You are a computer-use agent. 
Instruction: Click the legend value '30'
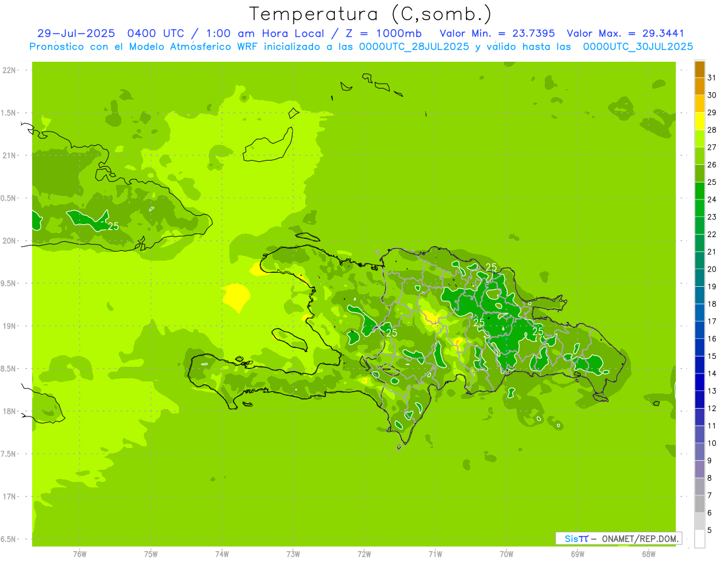point(712,95)
